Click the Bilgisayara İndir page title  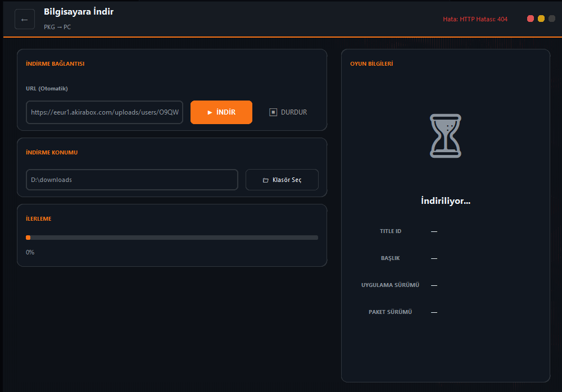tap(79, 12)
